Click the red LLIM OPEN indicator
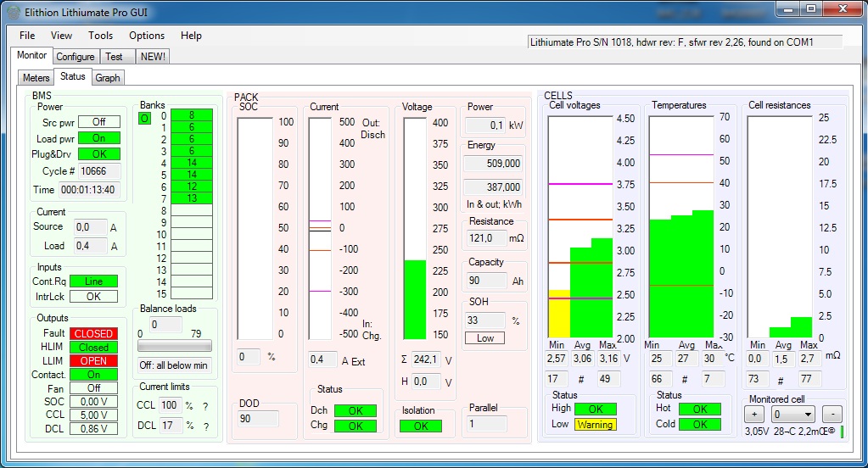Viewport: 868px width, 468px height. 93,361
